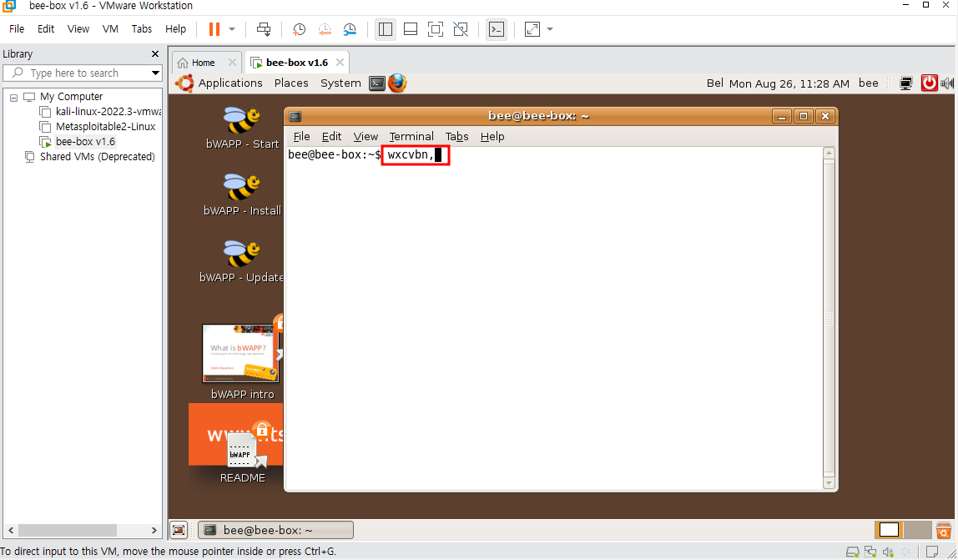Toggle the thumbnail bar view
This screenshot has height=560, width=958.
(411, 29)
